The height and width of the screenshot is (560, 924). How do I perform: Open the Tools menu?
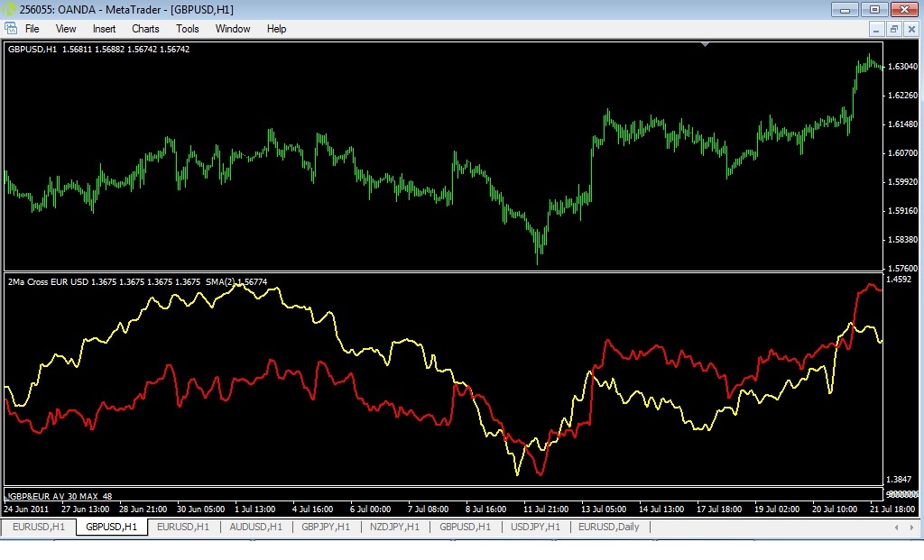click(188, 29)
